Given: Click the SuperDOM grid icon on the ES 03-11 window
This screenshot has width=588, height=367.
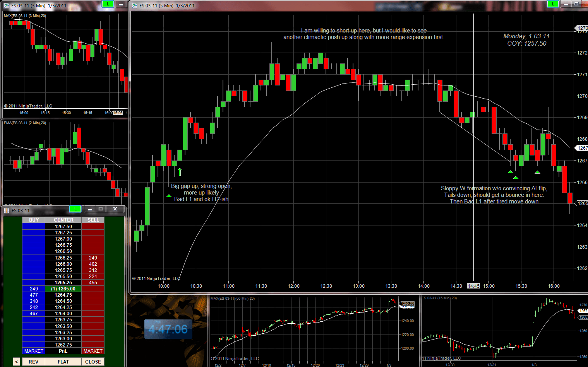Looking at the screenshot, I should (x=6, y=210).
